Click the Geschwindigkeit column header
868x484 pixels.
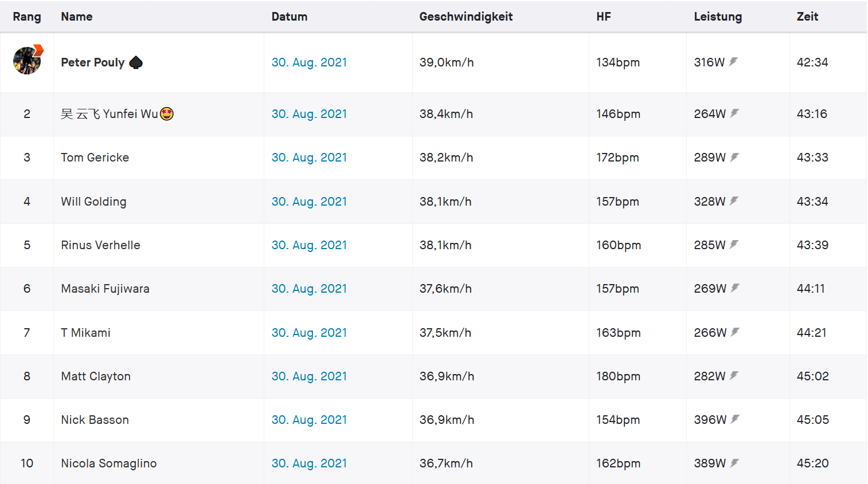click(466, 17)
